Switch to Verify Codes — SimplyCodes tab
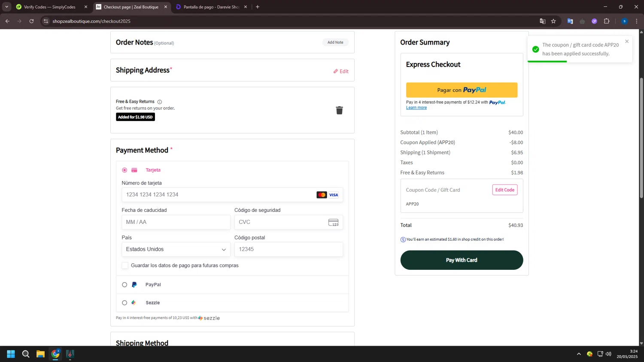 (x=49, y=7)
